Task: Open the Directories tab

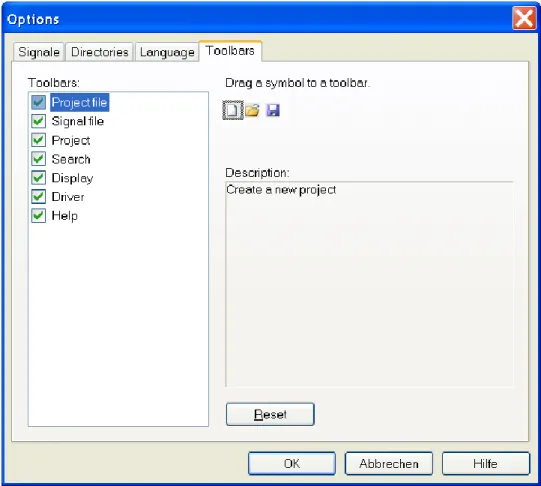Action: (x=99, y=52)
